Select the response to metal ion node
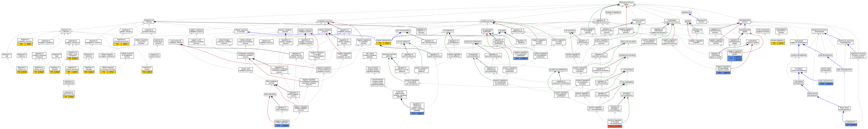The height and width of the screenshot is (129, 868). (x=22, y=55)
